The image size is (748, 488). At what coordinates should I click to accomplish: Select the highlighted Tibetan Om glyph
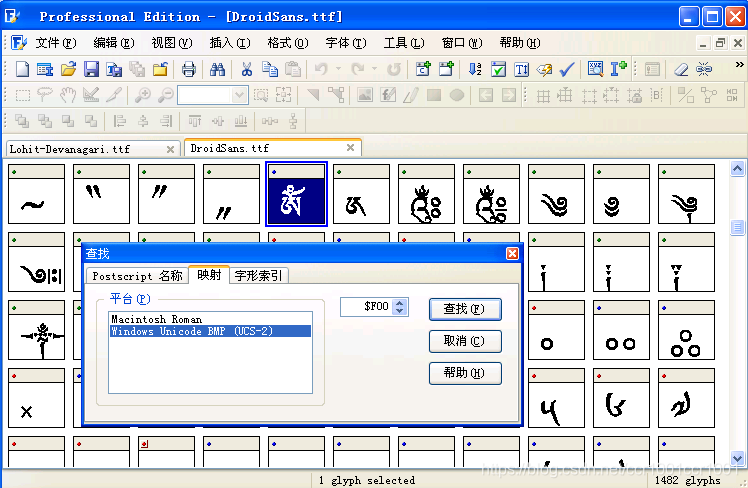click(x=296, y=194)
